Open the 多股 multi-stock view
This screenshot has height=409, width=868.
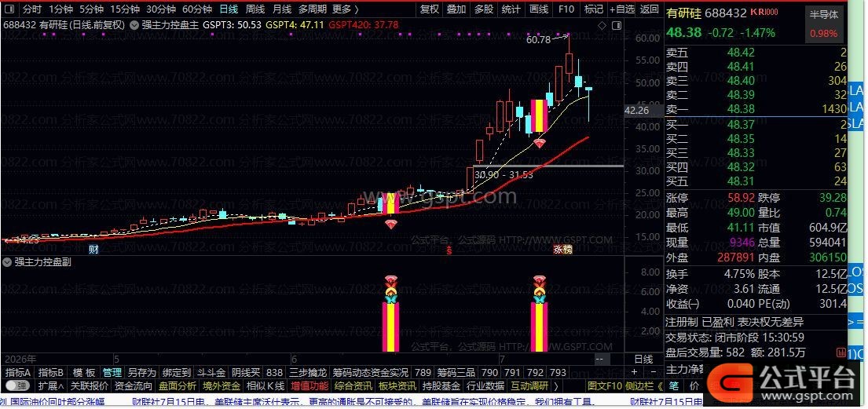coord(483,9)
